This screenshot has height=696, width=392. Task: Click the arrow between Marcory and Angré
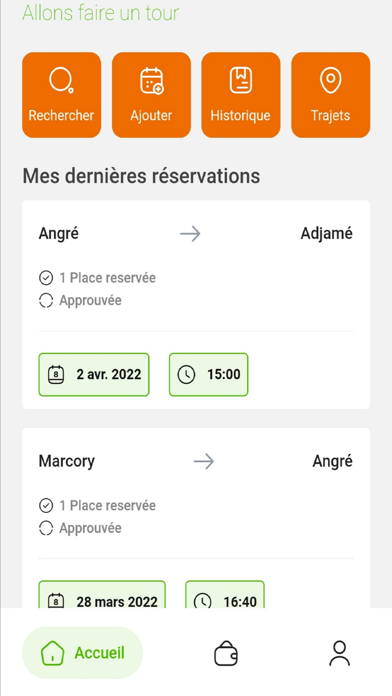coord(204,462)
